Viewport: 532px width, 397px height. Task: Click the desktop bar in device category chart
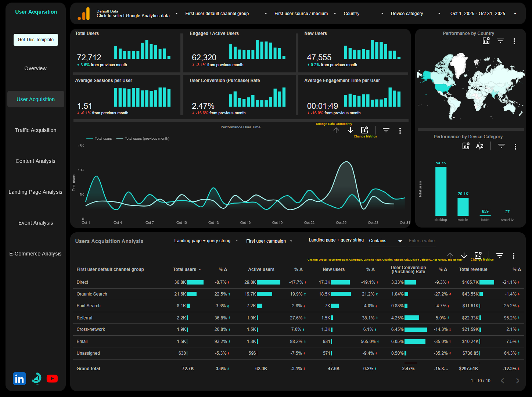click(441, 191)
